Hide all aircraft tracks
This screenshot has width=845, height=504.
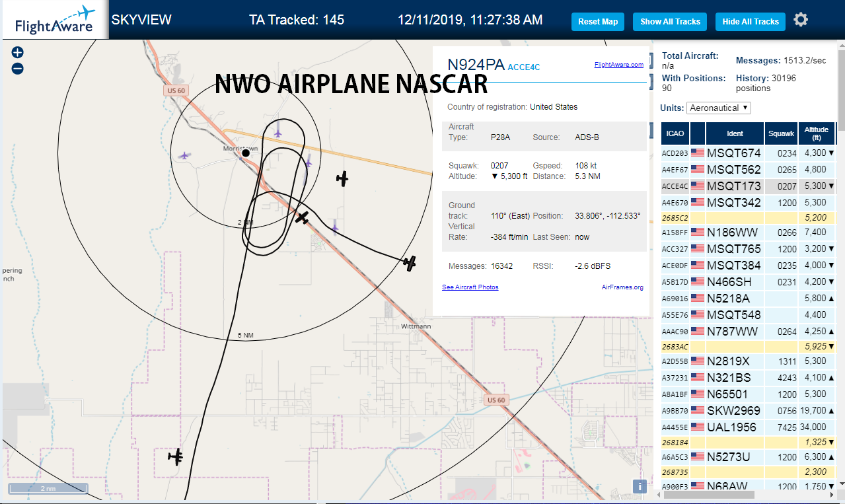coord(751,22)
